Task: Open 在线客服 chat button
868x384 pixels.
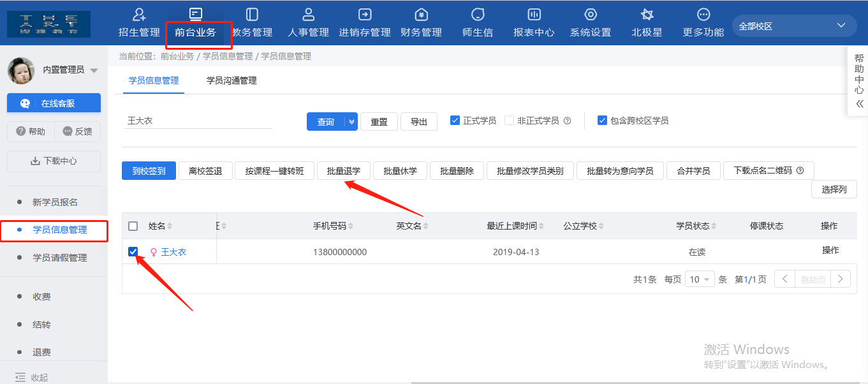Action: [x=54, y=103]
